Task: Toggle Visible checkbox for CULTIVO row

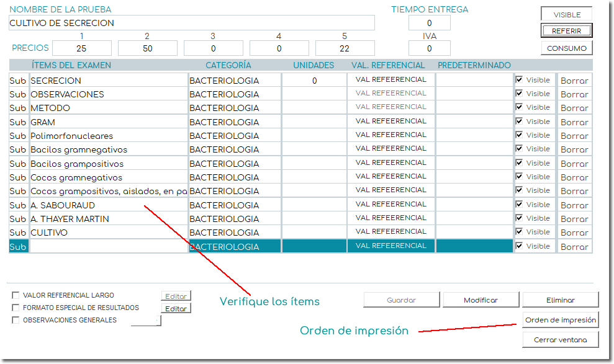Action: (x=519, y=232)
